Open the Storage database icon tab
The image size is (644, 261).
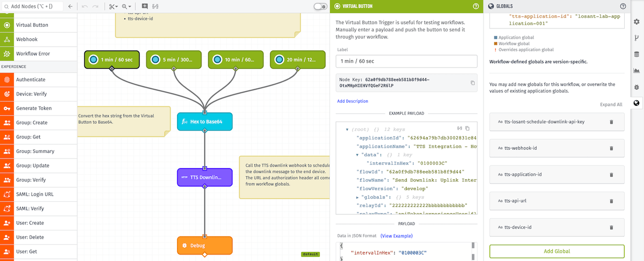coord(636,54)
